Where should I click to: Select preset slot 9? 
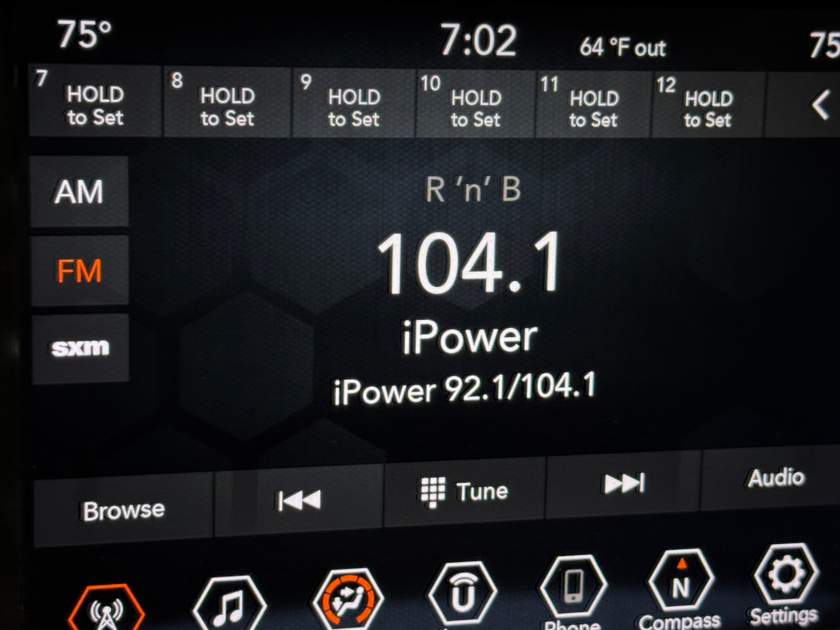354,104
